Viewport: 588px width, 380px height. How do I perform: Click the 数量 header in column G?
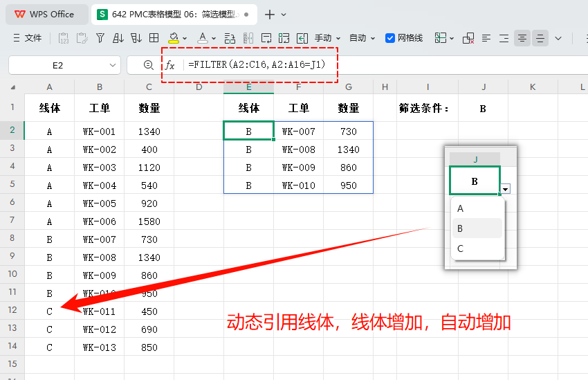click(x=349, y=109)
